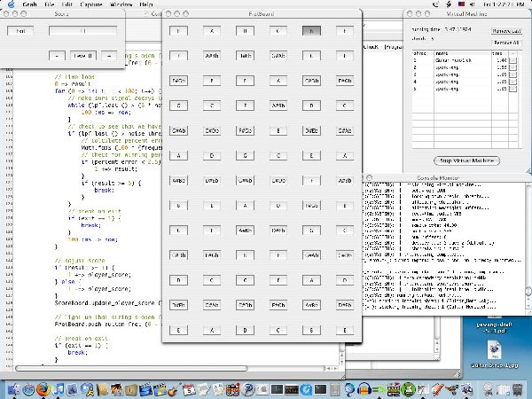Image resolution: width=532 pixels, height=399 pixels.
Task: Click the menu bar clock
Action: 504,4
